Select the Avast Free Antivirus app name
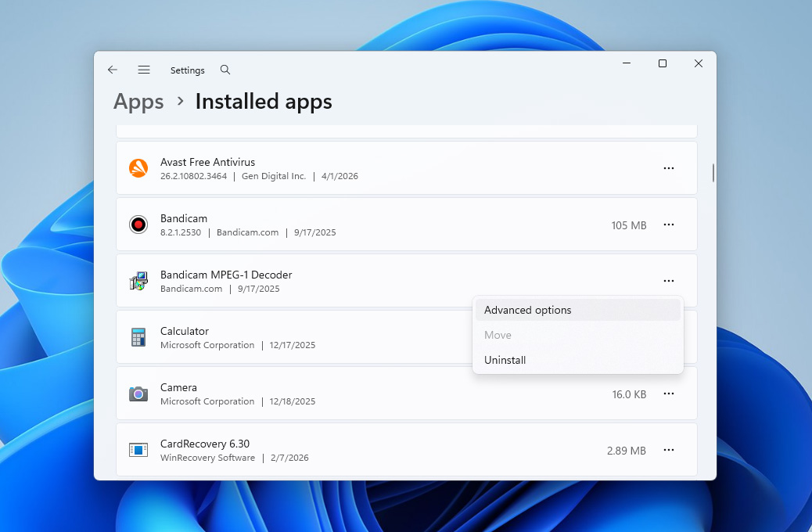812x532 pixels. tap(207, 162)
